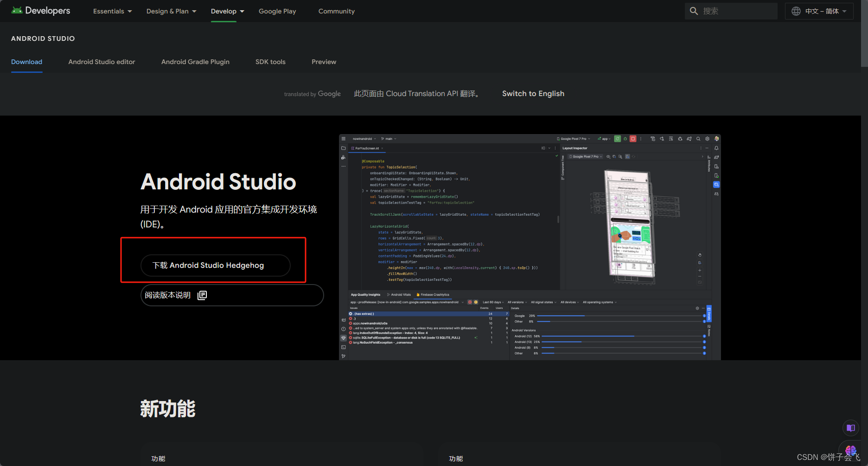Screen dimensions: 868x466
Task: Click 下载 Android Studio Hedgehog button
Action: (x=216, y=265)
